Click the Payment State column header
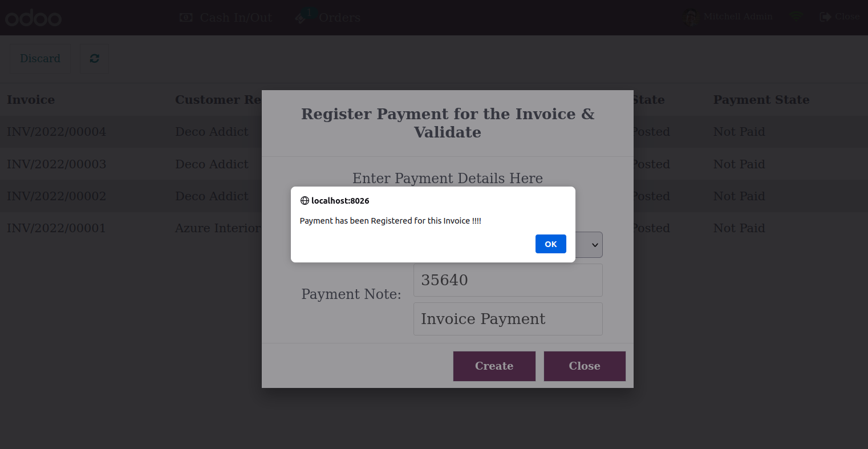The image size is (868, 449). (761, 100)
